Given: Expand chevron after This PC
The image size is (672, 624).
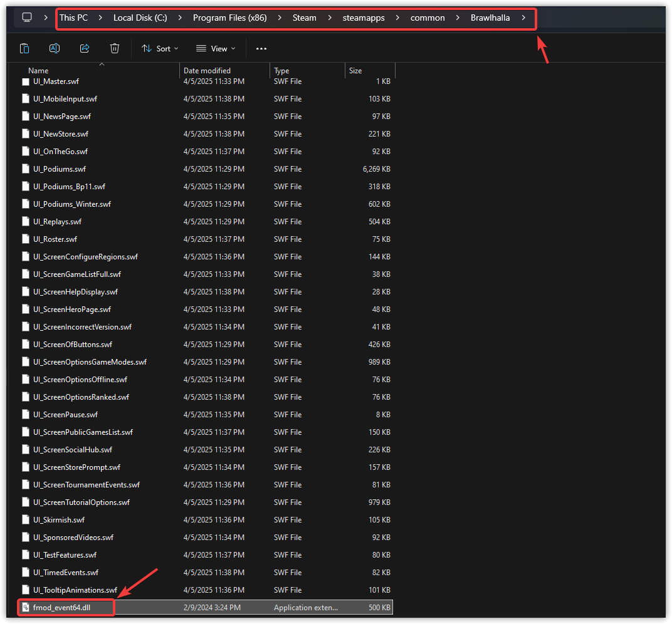Looking at the screenshot, I should click(100, 18).
